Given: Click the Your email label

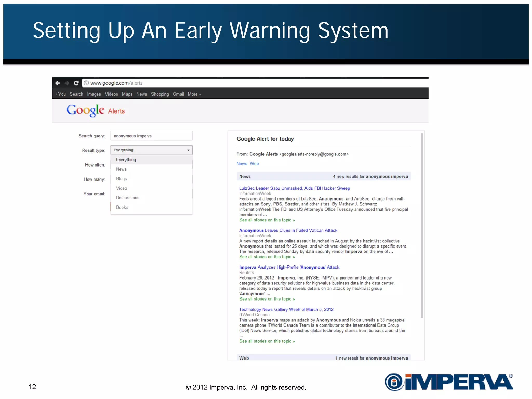Looking at the screenshot, I should pyautogui.click(x=94, y=194).
